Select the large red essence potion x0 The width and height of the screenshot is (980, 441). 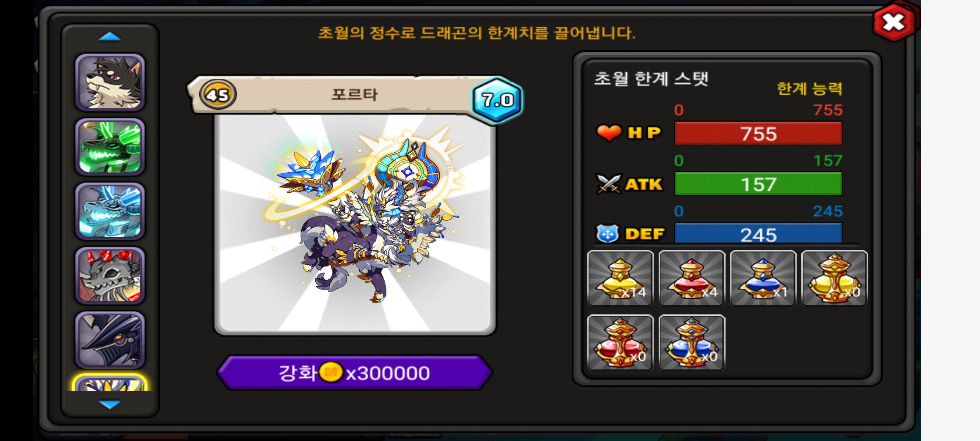click(x=620, y=343)
